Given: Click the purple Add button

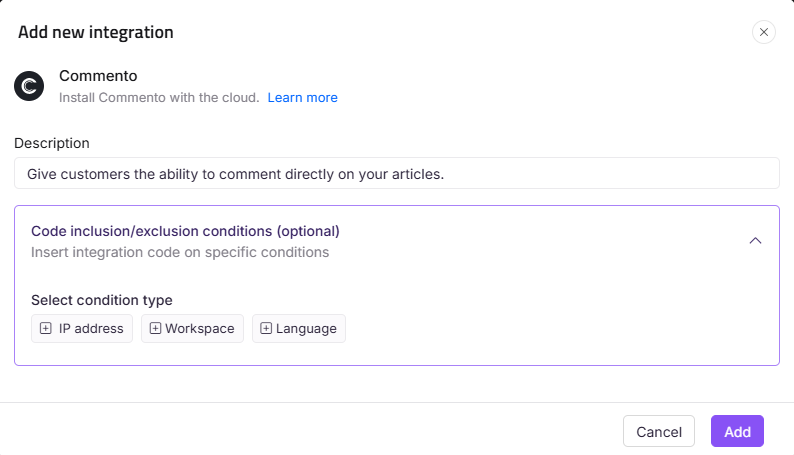Looking at the screenshot, I should point(737,431).
